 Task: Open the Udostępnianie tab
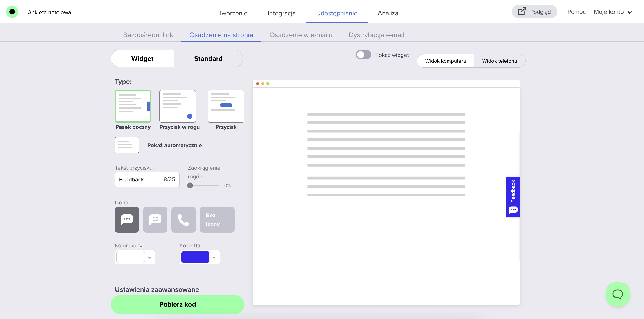click(336, 13)
